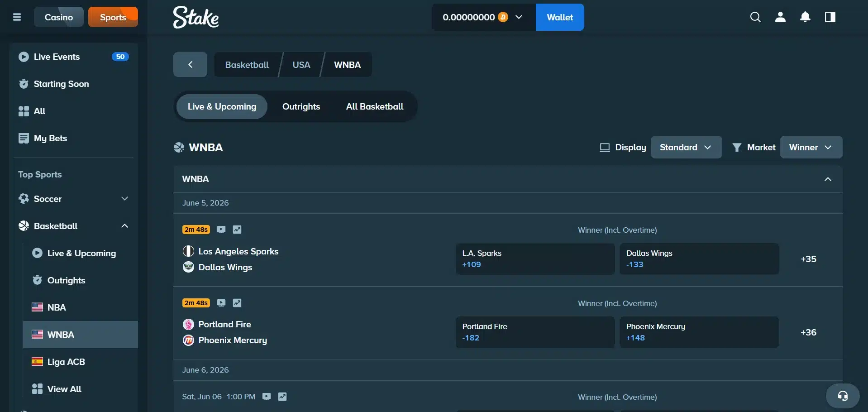Open stream icon for Sat Jun 06 match
868x412 pixels.
267,397
